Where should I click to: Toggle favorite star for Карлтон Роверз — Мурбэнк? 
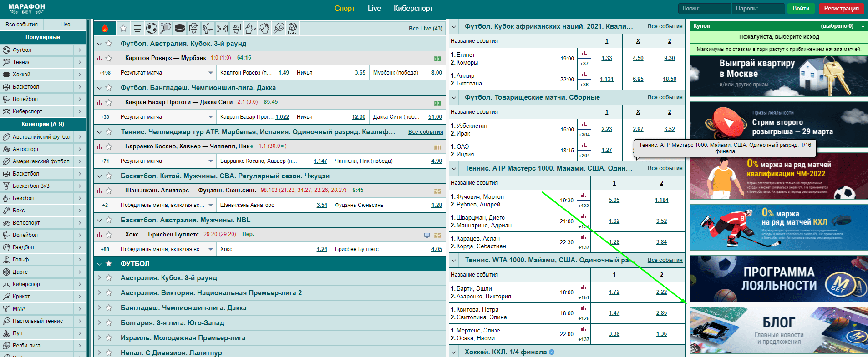click(x=109, y=58)
